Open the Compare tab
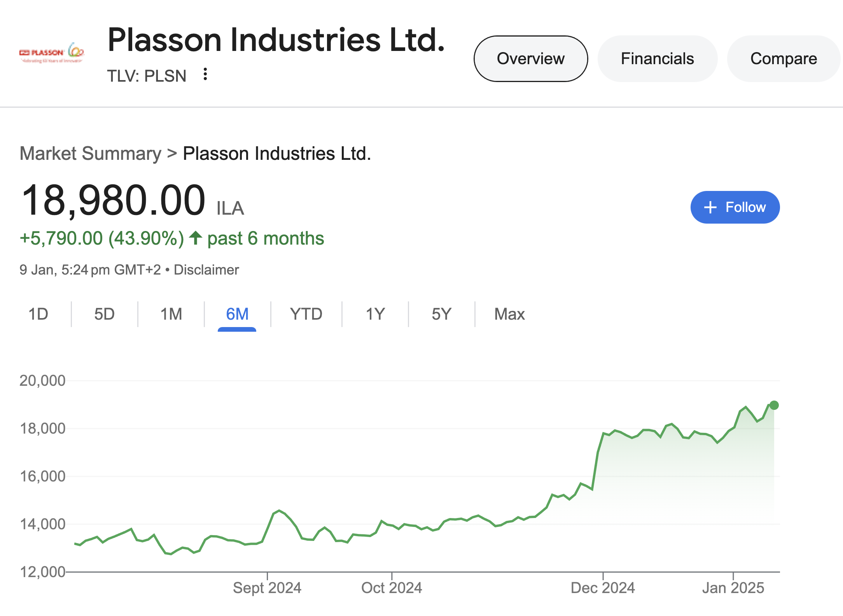843x616 pixels. point(784,59)
